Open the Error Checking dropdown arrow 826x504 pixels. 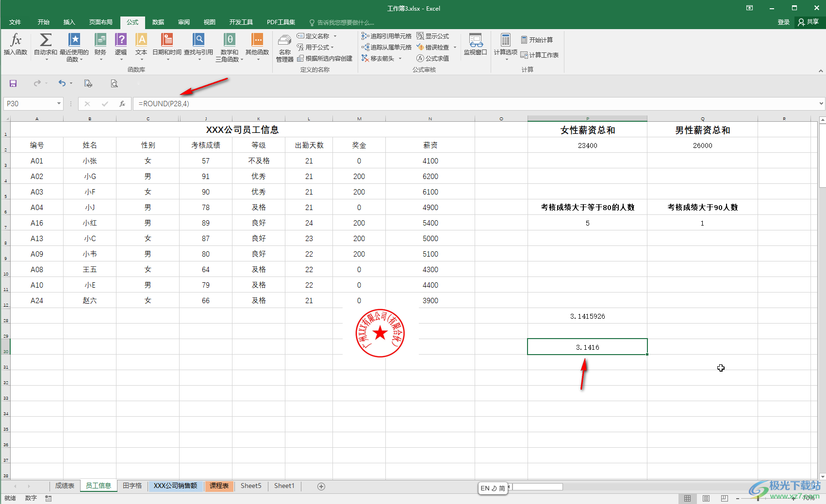(455, 47)
